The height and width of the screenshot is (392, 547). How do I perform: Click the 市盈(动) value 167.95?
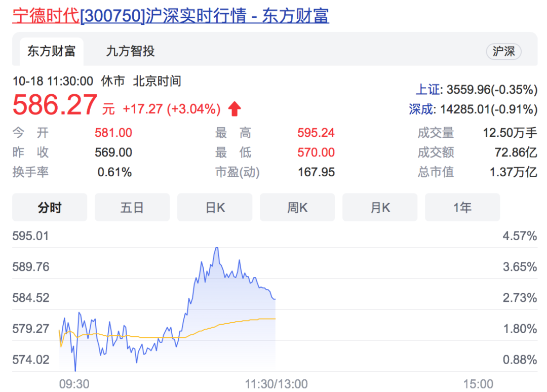pos(316,172)
